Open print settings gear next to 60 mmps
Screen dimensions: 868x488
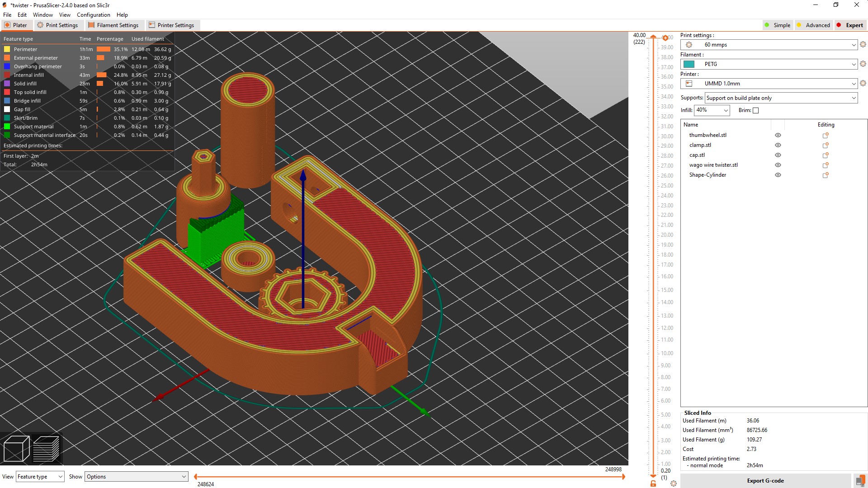point(863,45)
